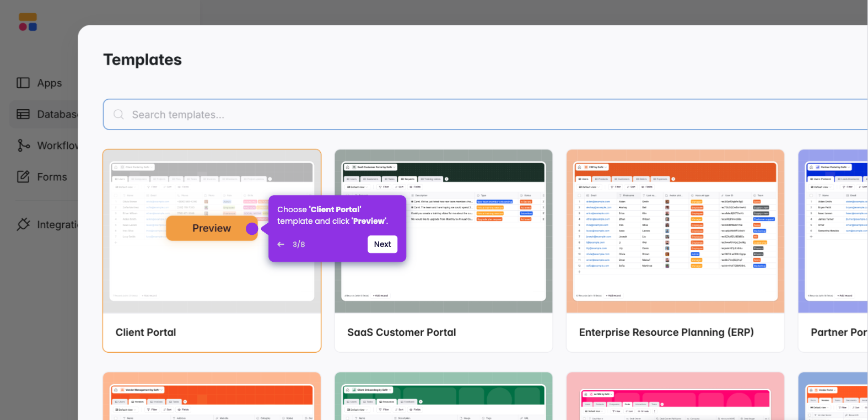This screenshot has height=420, width=868.
Task: Open the Databases sidebar item
Action: pos(44,115)
